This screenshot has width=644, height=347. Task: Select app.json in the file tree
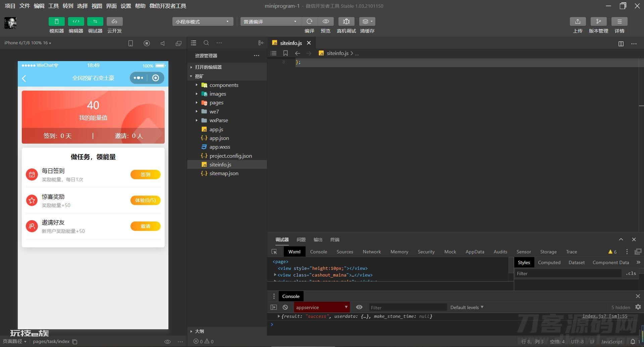pos(219,138)
